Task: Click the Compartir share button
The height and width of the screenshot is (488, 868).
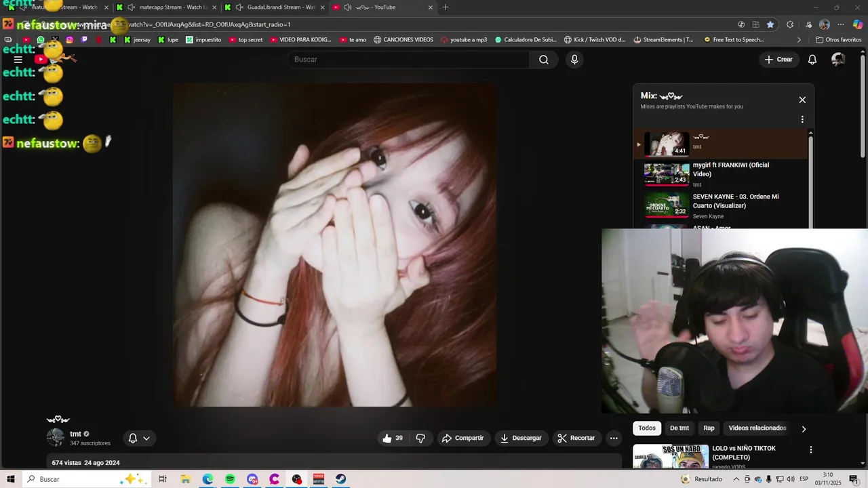Action: point(462,439)
